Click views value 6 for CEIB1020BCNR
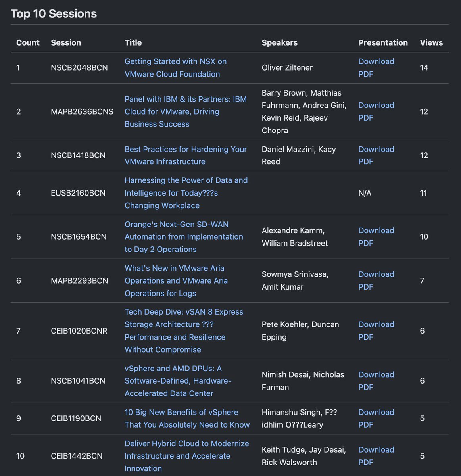The image size is (461, 476). pos(422,331)
